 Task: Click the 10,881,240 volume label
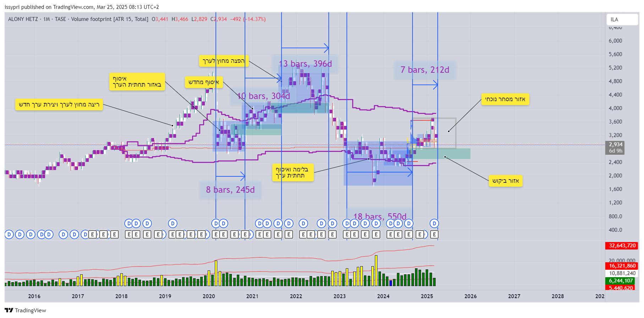(622, 273)
